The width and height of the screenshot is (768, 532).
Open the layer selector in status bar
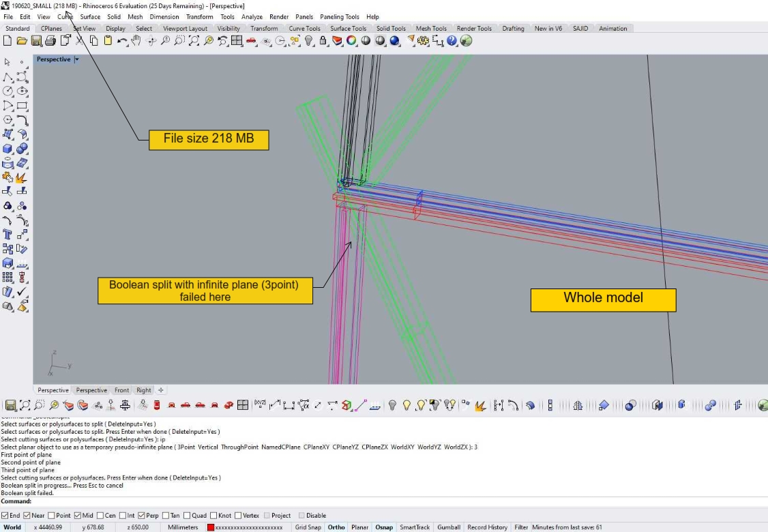(x=246, y=527)
